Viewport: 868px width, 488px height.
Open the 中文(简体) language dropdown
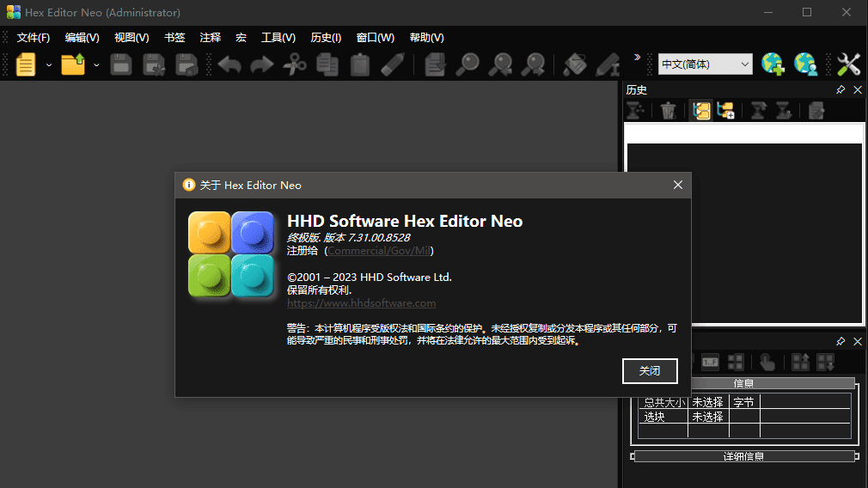(x=705, y=64)
